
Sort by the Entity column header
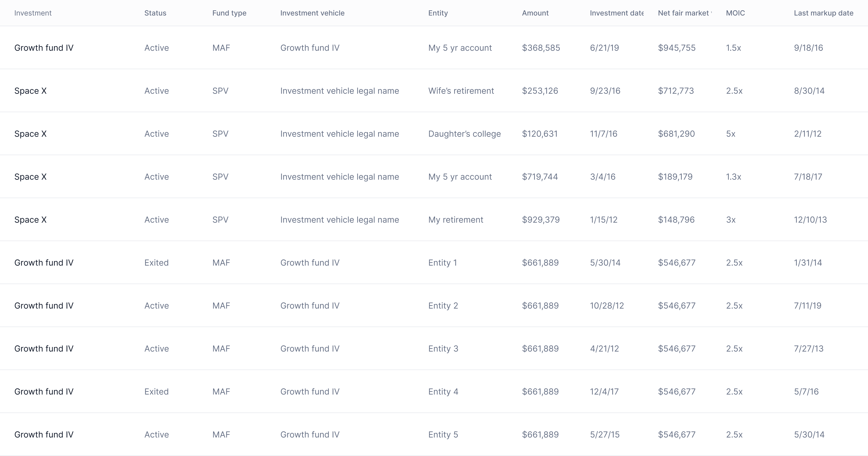click(x=438, y=13)
